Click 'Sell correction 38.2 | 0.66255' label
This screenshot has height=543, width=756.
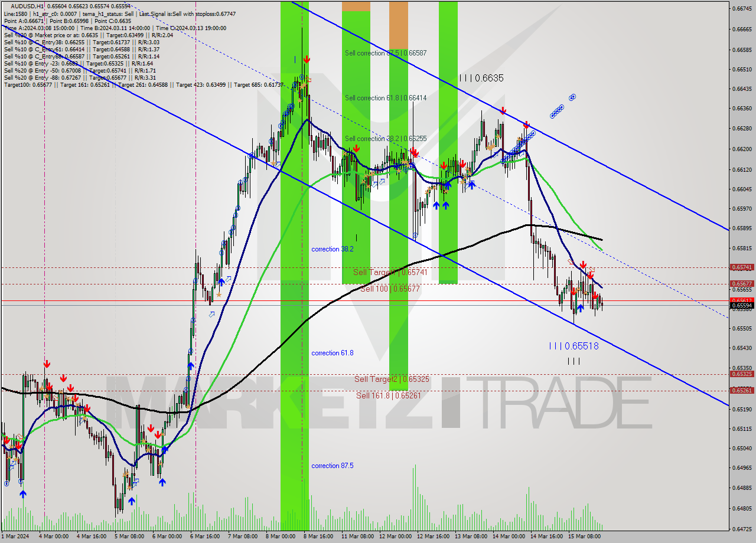tap(386, 139)
